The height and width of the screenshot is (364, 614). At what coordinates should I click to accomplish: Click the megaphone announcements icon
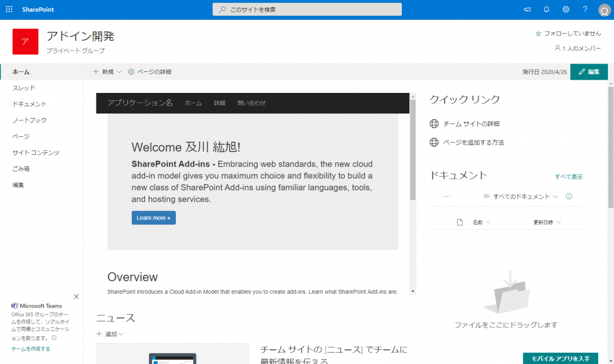(x=527, y=10)
